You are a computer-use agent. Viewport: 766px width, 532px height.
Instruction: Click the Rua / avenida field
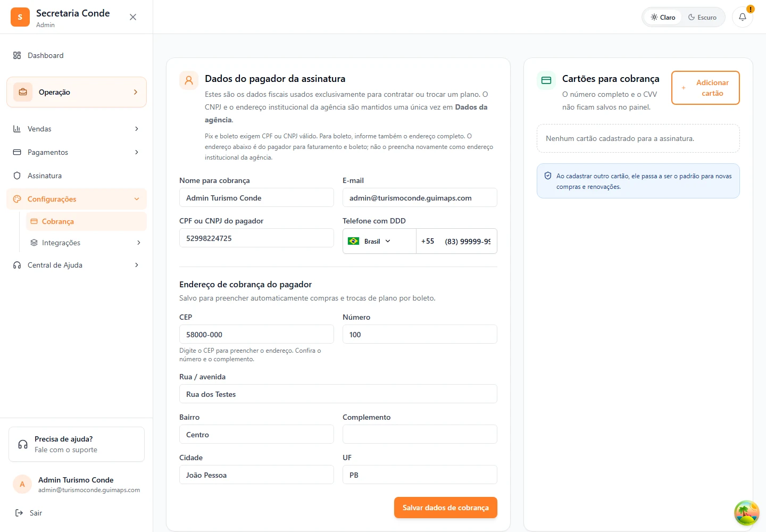(x=338, y=394)
